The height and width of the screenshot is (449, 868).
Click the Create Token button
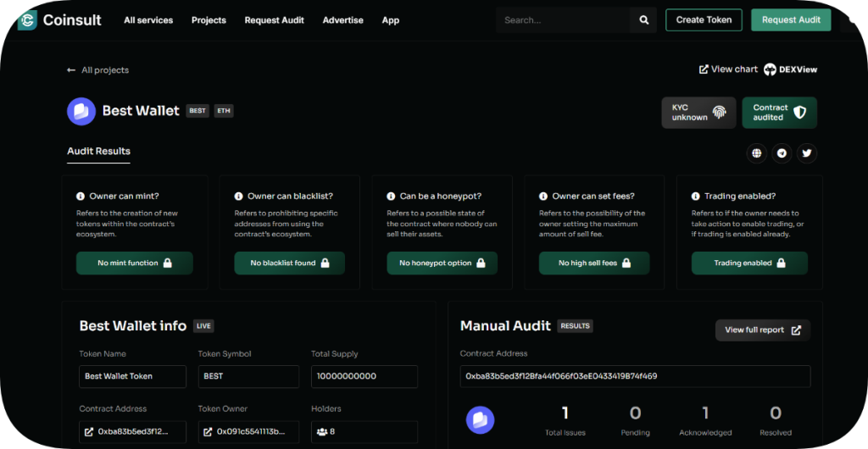(x=704, y=19)
